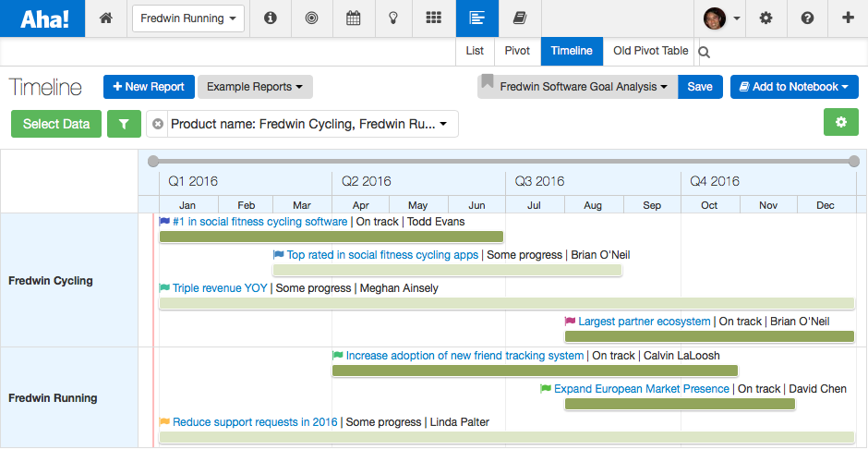Viewport: 868px width, 462px height.
Task: Switch to the Old Pivot Table tab
Action: (650, 51)
